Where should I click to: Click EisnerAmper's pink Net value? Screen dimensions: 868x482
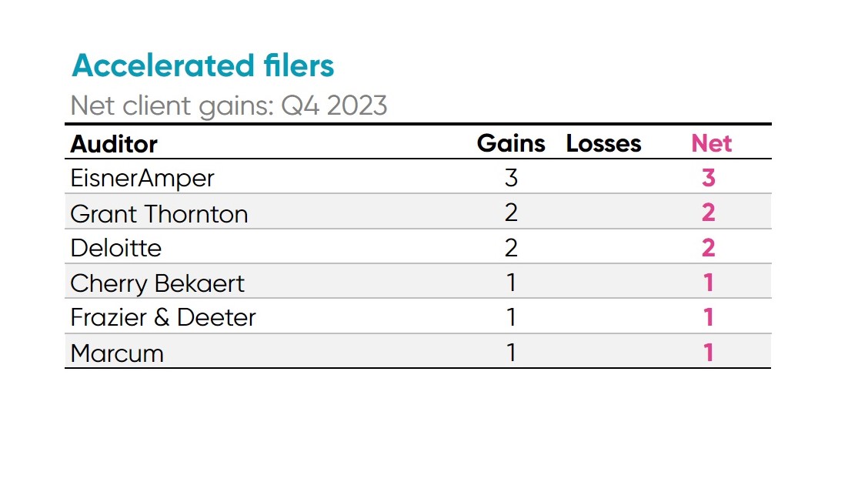pos(709,178)
